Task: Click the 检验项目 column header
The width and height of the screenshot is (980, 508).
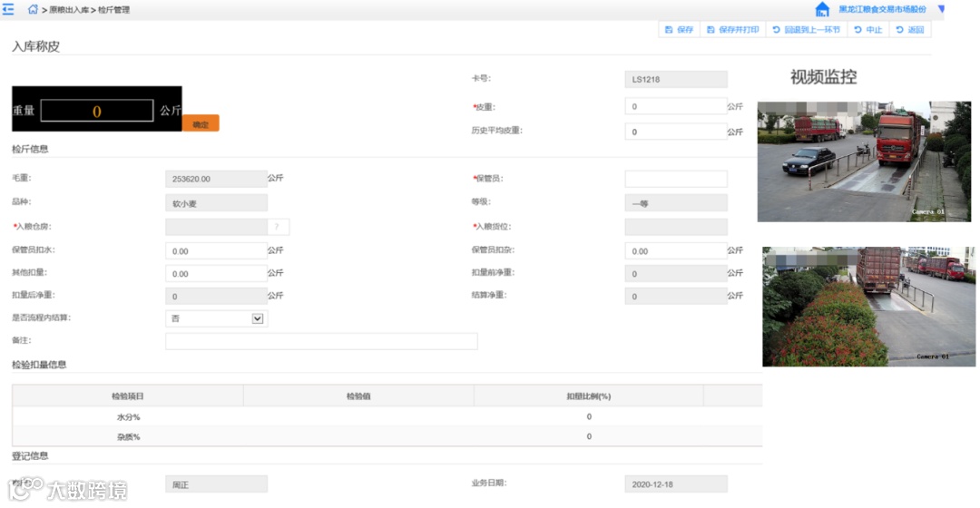Action: [128, 396]
